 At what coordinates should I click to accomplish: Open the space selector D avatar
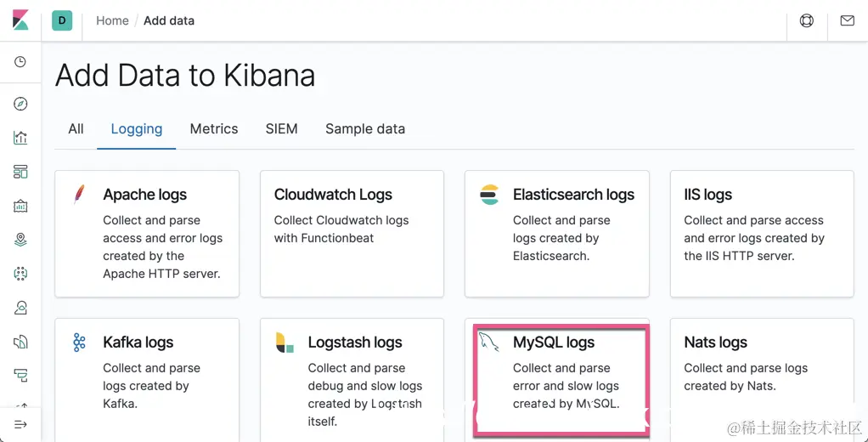pyautogui.click(x=62, y=20)
